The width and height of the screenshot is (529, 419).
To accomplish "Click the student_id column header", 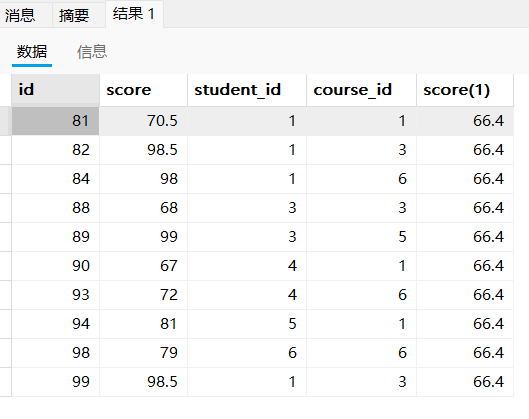I will [247, 90].
